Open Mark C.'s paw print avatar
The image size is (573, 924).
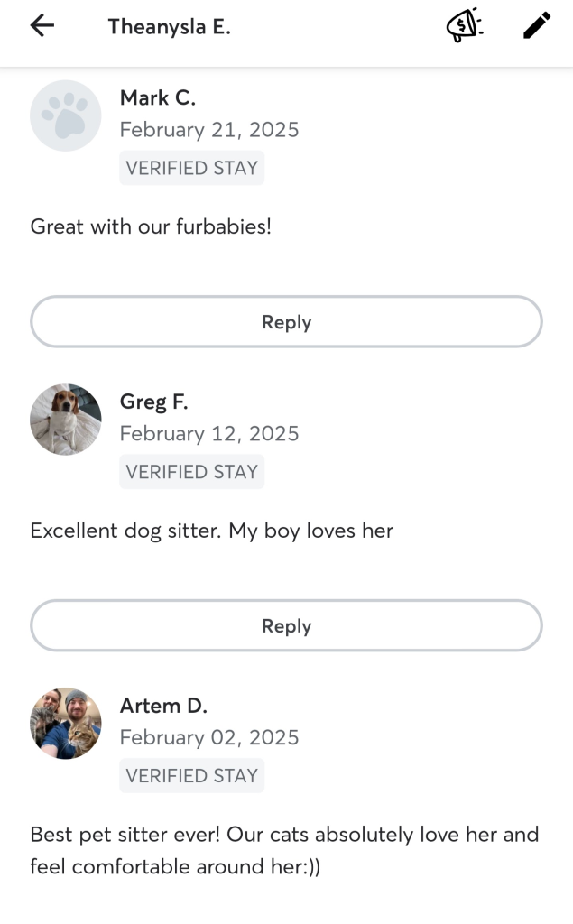pos(66,115)
